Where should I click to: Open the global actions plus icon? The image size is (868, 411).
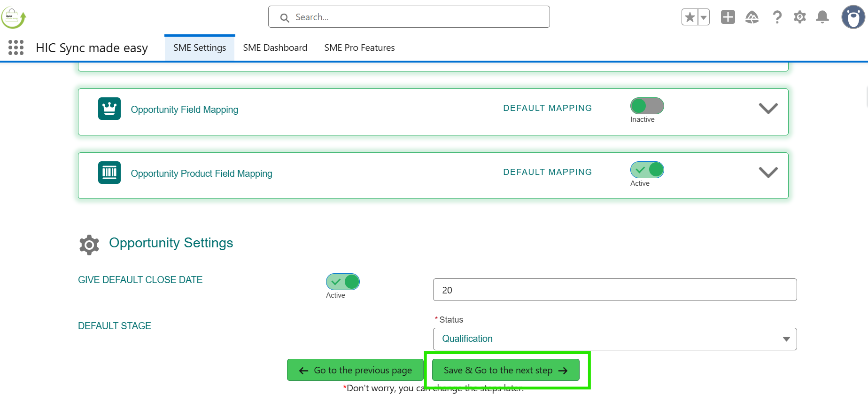click(x=728, y=17)
